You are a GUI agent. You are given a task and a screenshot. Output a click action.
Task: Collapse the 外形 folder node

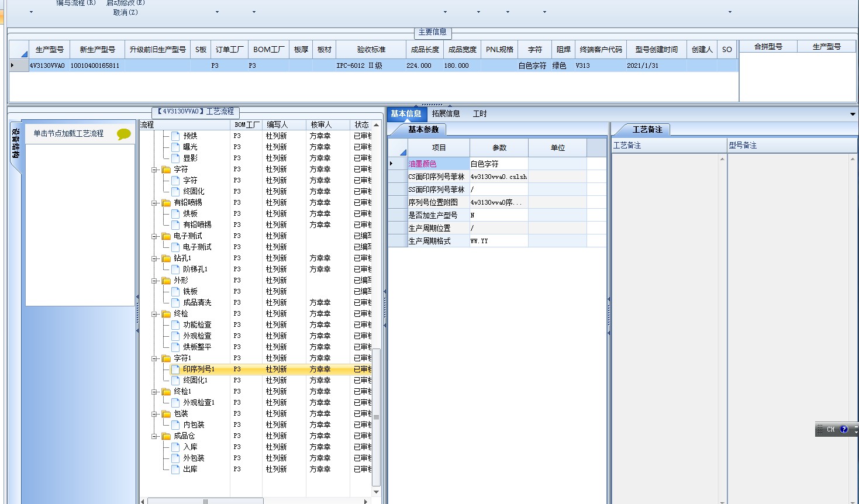click(x=155, y=281)
